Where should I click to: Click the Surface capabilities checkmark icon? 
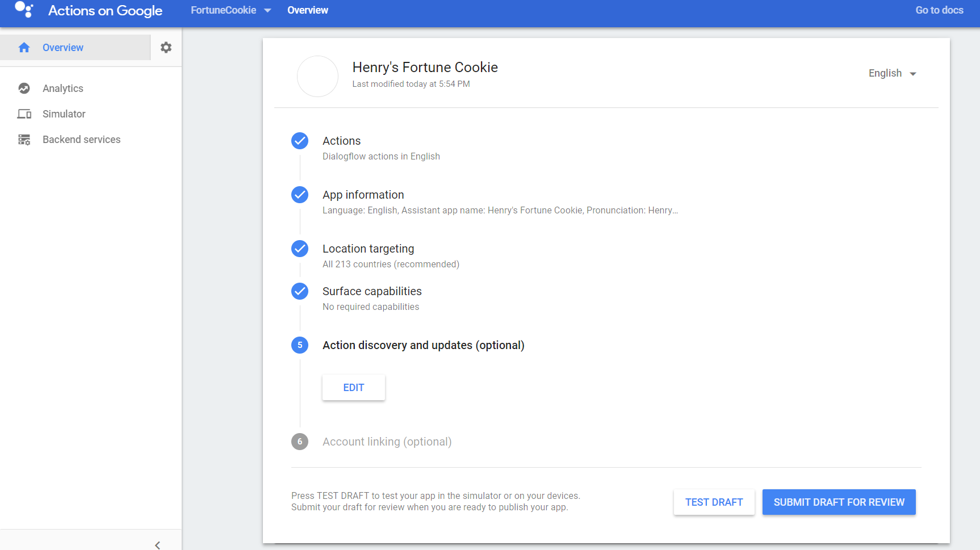tap(300, 291)
